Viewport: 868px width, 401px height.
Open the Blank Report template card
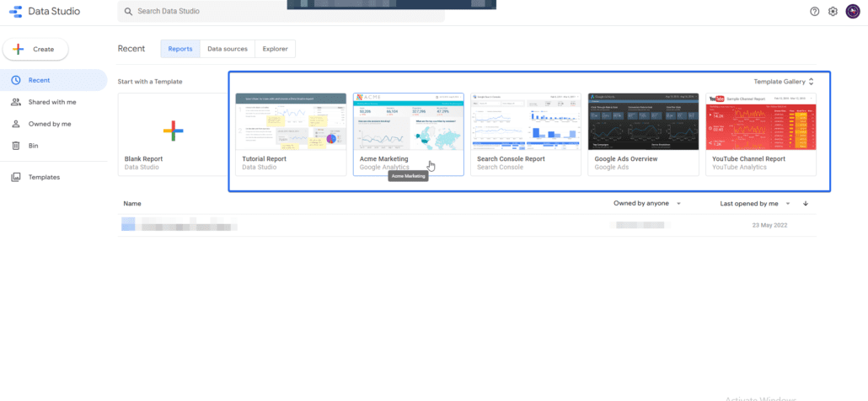click(x=174, y=135)
